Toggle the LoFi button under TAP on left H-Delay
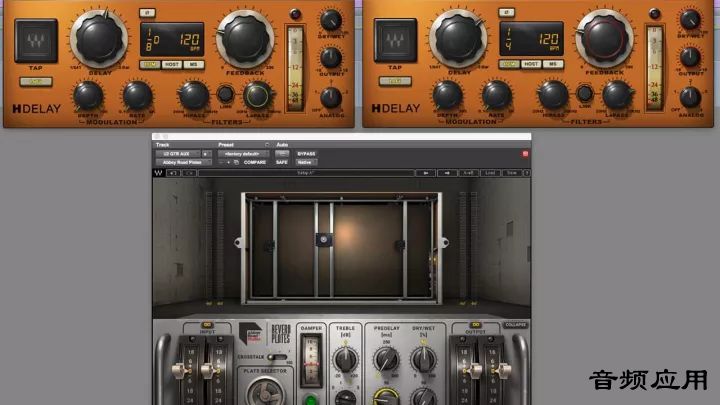This screenshot has width=720, height=405. [36, 82]
